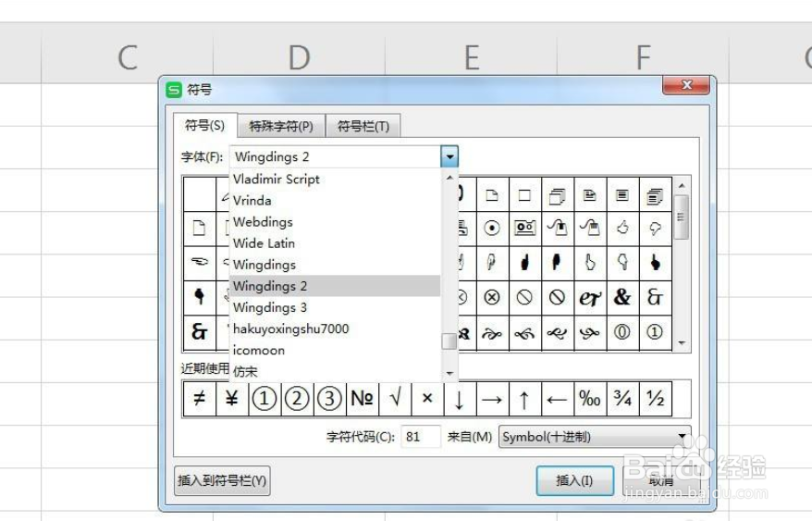Click the 取消 cancel button
The image size is (812, 521).
[x=660, y=480]
